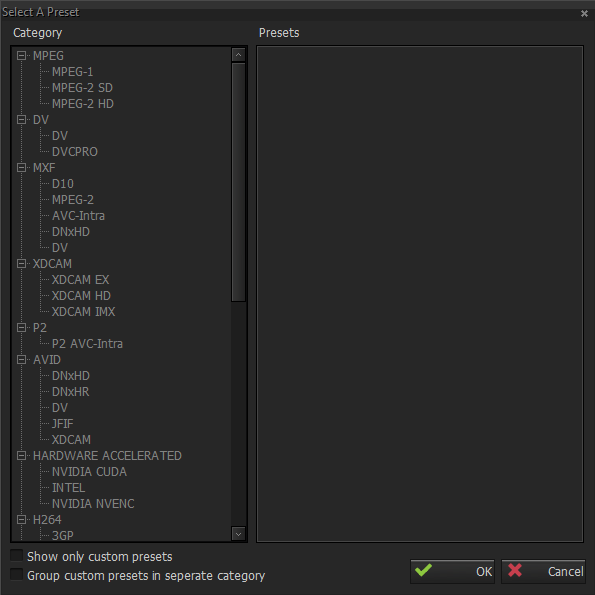Choose NVIDIA NVENC category
Image resolution: width=595 pixels, height=595 pixels.
click(x=93, y=504)
